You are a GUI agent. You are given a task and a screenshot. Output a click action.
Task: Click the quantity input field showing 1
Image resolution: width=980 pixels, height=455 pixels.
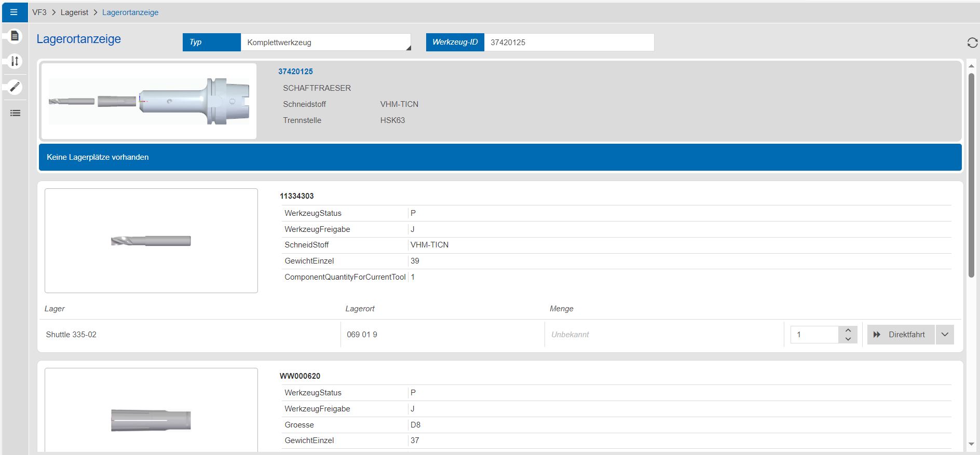814,335
